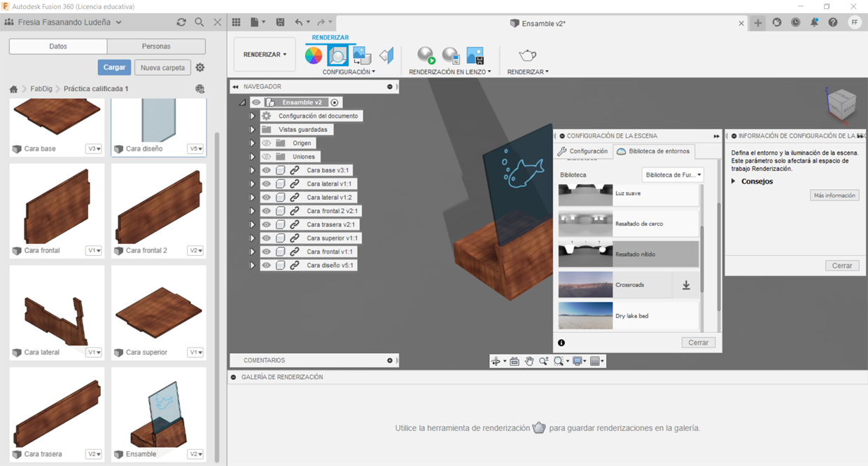Save the document with disk icon

[x=281, y=22]
